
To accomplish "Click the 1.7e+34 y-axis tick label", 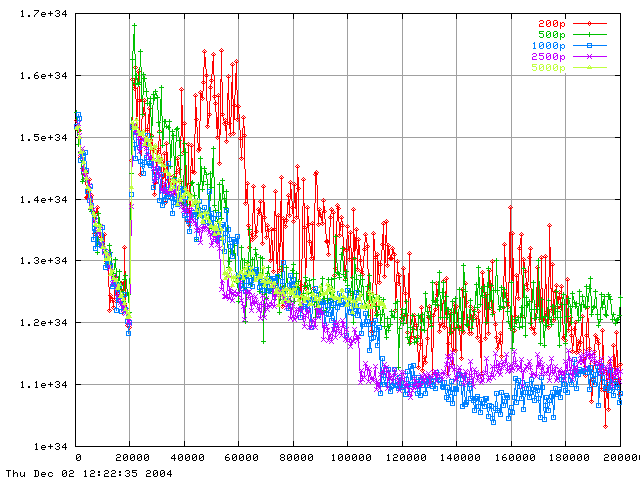I will (35, 14).
